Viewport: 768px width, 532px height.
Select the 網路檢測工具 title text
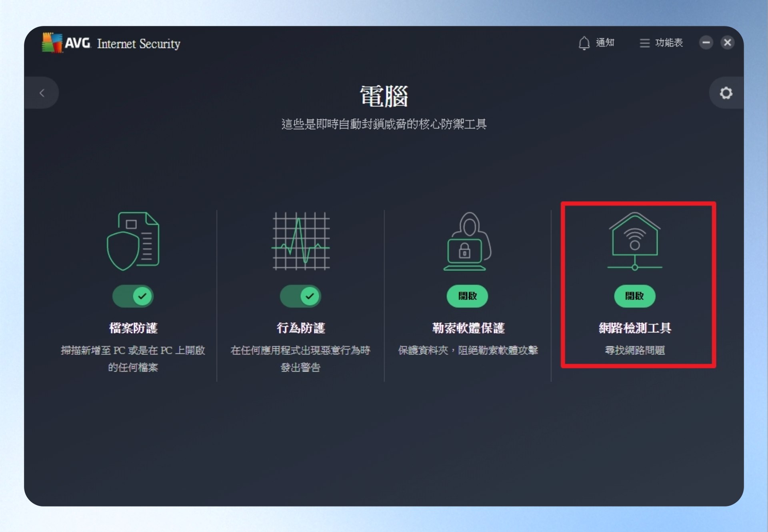pyautogui.click(x=635, y=328)
